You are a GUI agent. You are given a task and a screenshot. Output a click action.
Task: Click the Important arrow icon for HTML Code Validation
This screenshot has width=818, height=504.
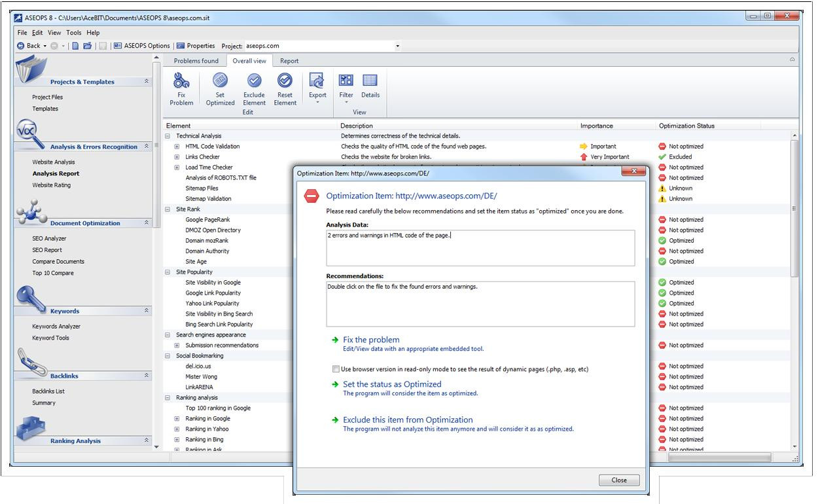point(584,147)
